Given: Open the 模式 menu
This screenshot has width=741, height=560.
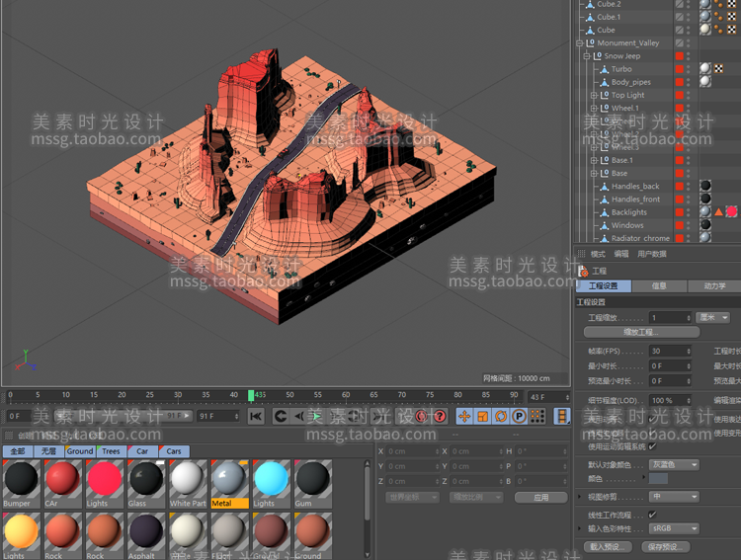Looking at the screenshot, I should pos(598,254).
